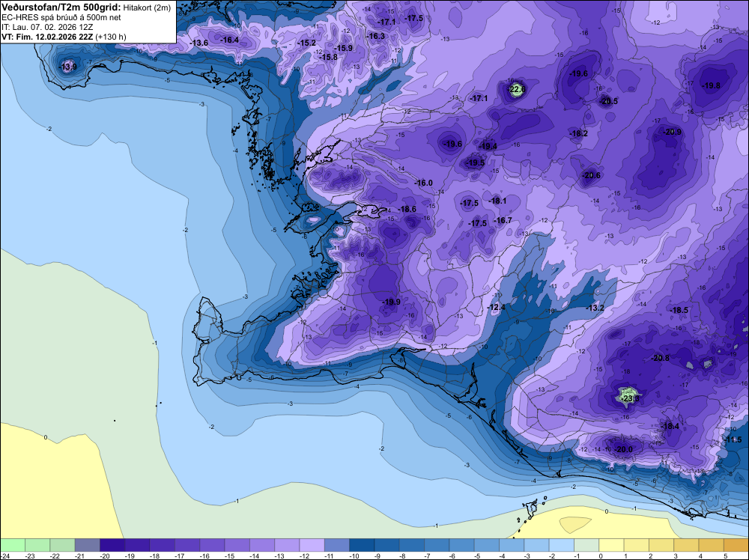749x560 pixels.
Task: Click the -23.3 minimum temperature label
Action: (x=630, y=398)
